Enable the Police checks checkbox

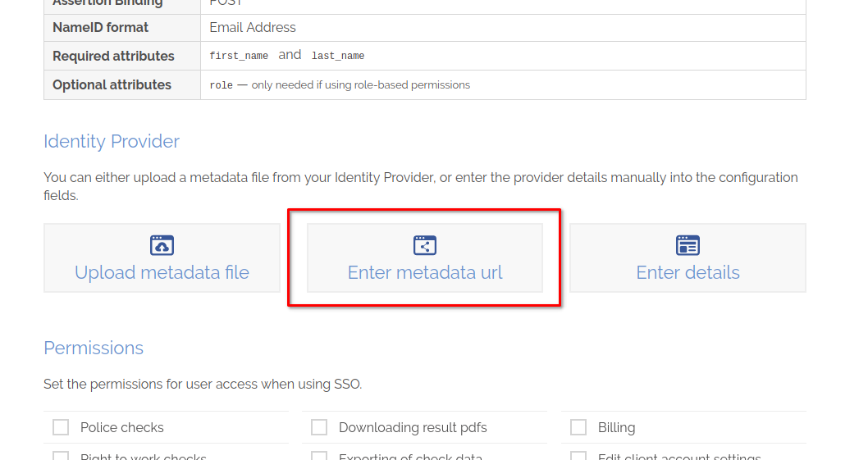tap(61, 427)
